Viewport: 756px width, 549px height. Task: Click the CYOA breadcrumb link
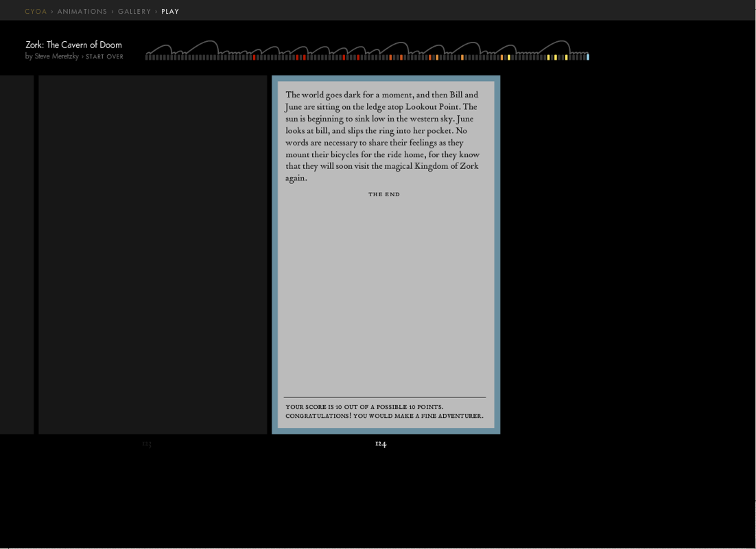pos(36,12)
